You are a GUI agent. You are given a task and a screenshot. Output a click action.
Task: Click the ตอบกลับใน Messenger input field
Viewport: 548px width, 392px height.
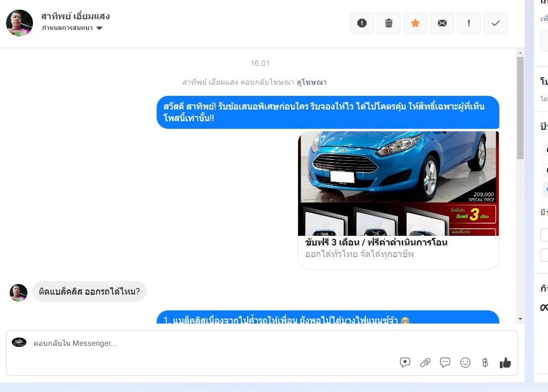coord(262,343)
